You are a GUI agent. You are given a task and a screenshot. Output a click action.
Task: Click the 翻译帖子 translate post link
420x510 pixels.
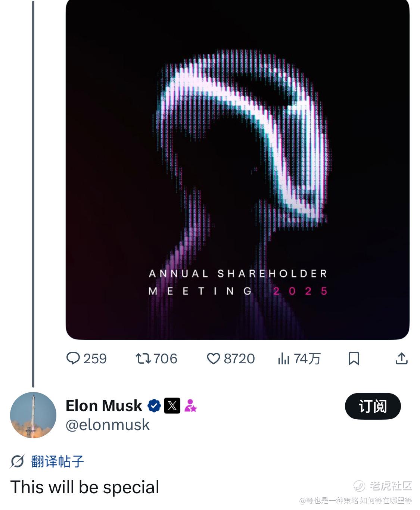click(57, 461)
